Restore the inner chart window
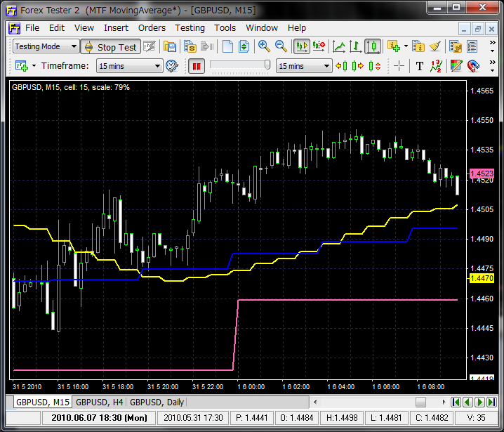504x432 pixels. (x=477, y=29)
